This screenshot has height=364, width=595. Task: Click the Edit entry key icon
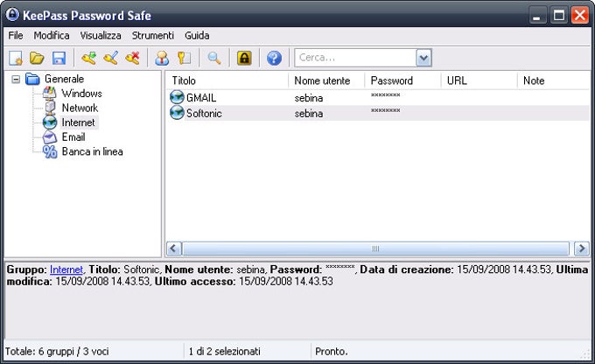(110, 58)
